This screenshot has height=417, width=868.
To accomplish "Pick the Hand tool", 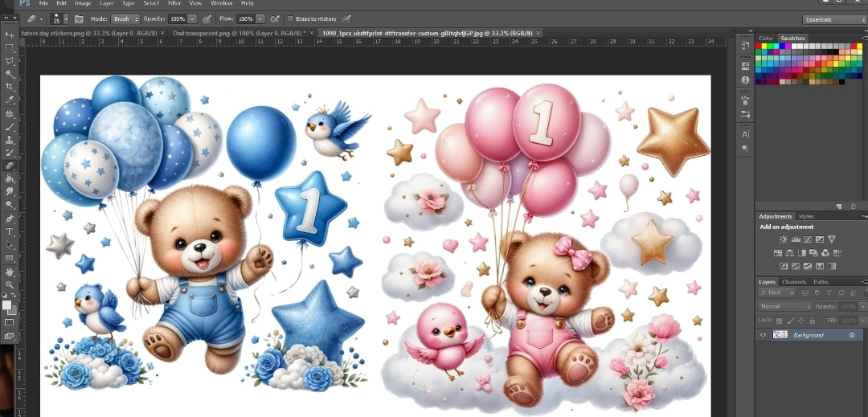I will (10, 271).
